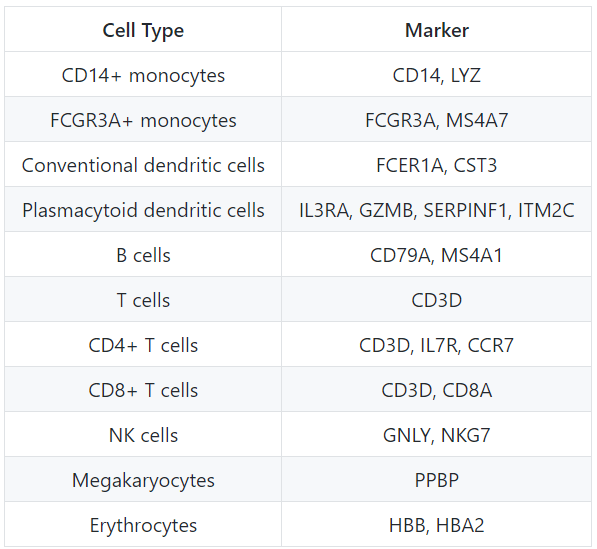The height and width of the screenshot is (549, 597).
Task: Click the HBB, HBA2 marker cell
Action: click(436, 525)
